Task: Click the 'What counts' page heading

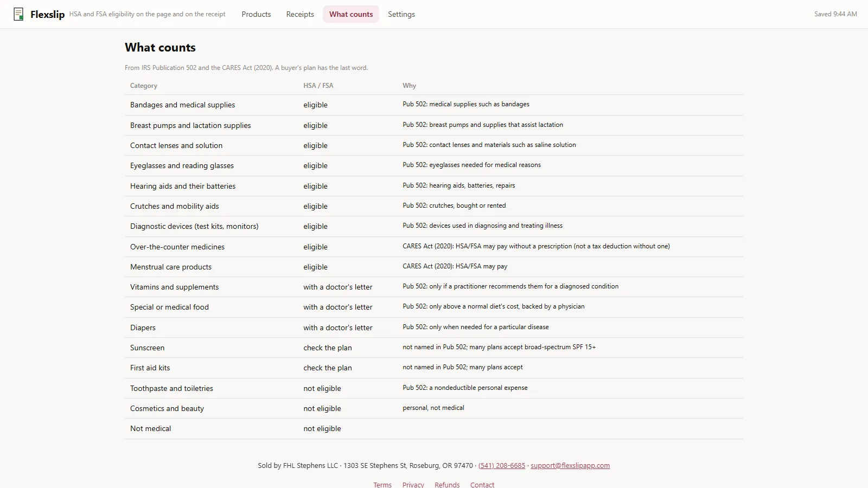Action: (160, 47)
